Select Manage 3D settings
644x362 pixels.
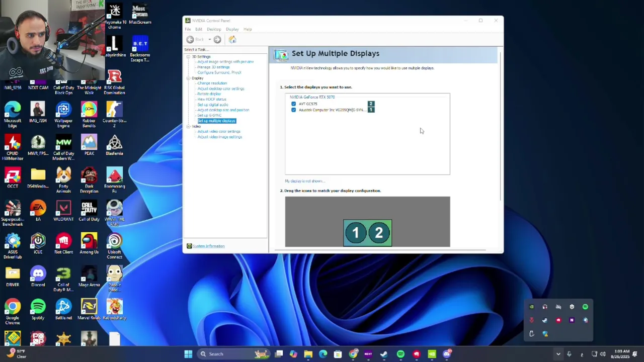pyautogui.click(x=213, y=67)
